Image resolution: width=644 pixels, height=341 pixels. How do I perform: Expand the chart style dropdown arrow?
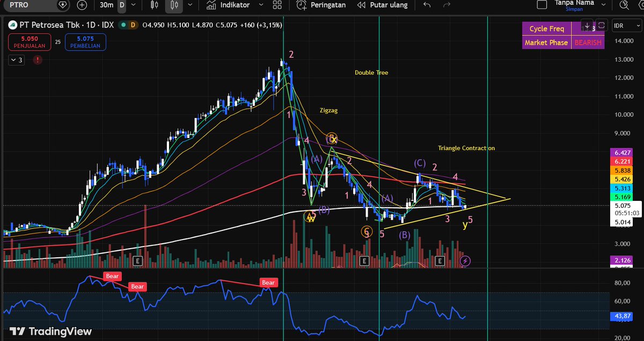tap(191, 5)
